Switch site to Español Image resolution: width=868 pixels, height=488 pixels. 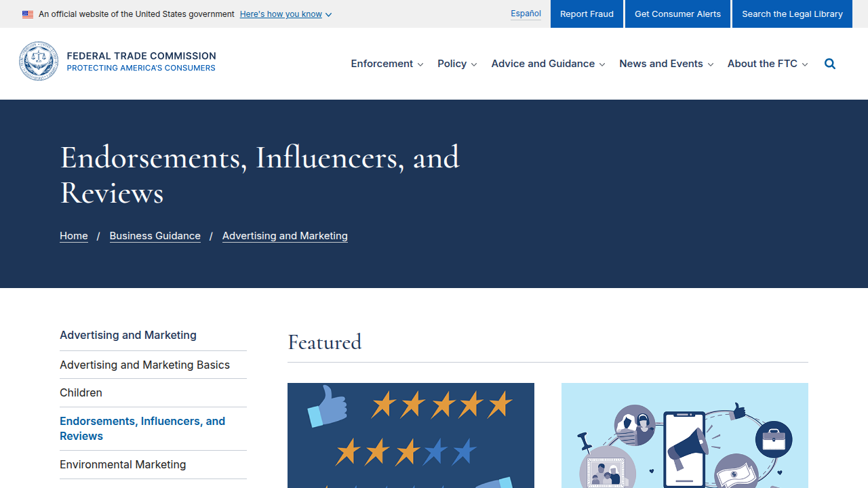point(526,14)
